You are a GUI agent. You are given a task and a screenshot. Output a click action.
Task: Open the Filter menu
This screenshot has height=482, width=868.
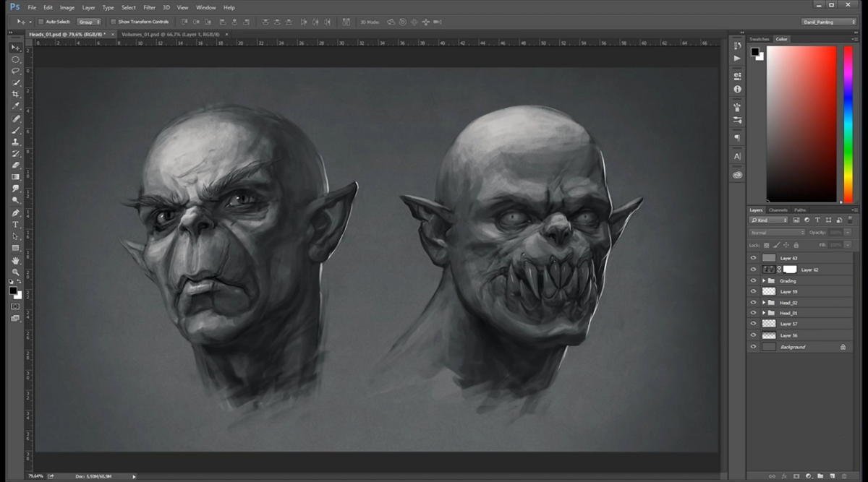(149, 7)
